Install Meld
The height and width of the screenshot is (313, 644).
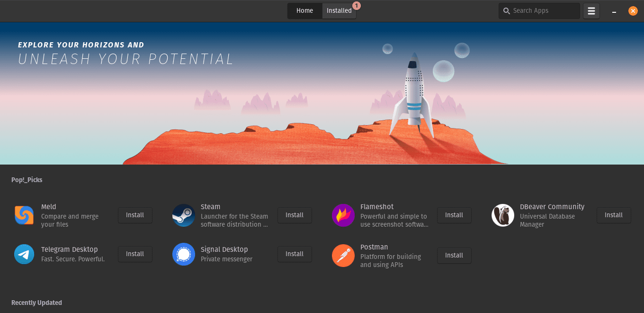tap(135, 215)
